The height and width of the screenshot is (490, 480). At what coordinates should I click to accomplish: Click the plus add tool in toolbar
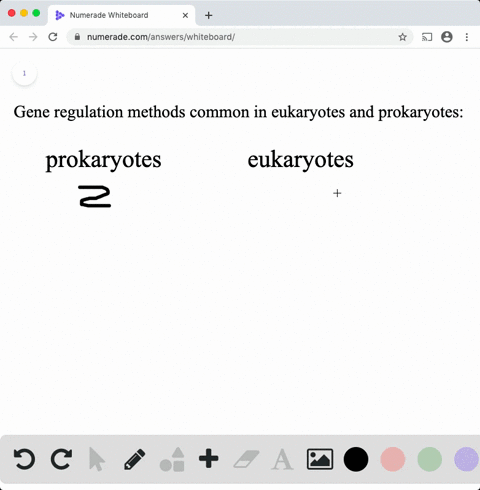(209, 459)
